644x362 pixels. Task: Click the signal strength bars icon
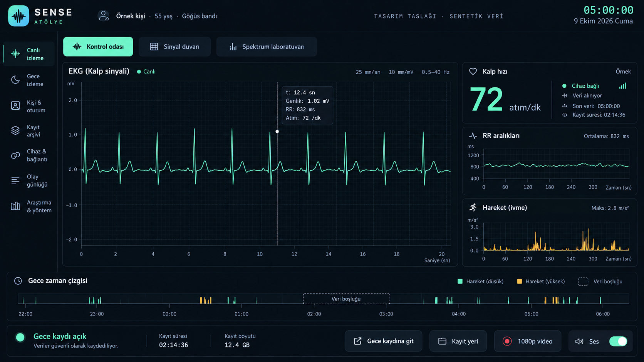622,86
